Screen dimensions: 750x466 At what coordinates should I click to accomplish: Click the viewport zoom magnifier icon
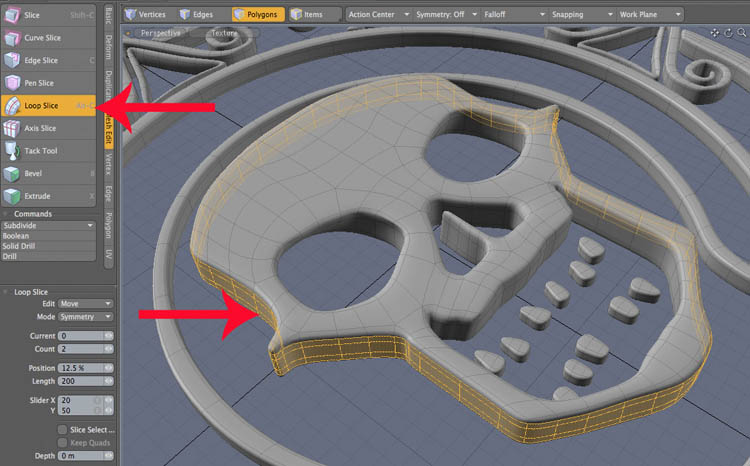point(741,33)
